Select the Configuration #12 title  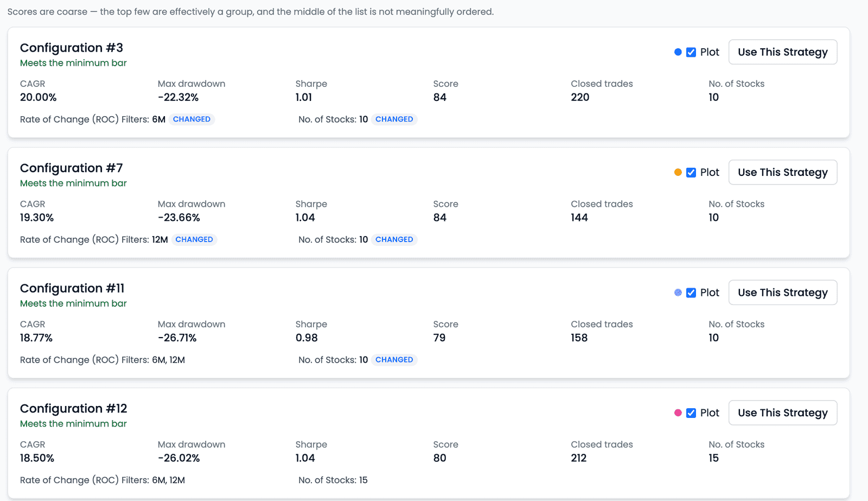[x=74, y=409]
